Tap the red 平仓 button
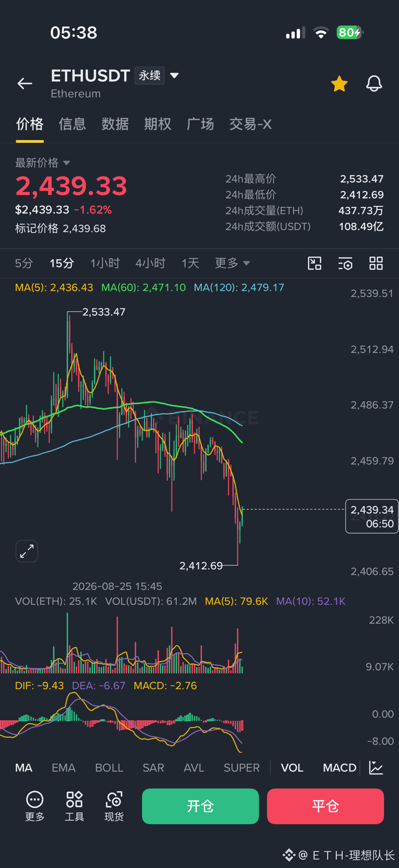This screenshot has height=868, width=399. tap(325, 806)
